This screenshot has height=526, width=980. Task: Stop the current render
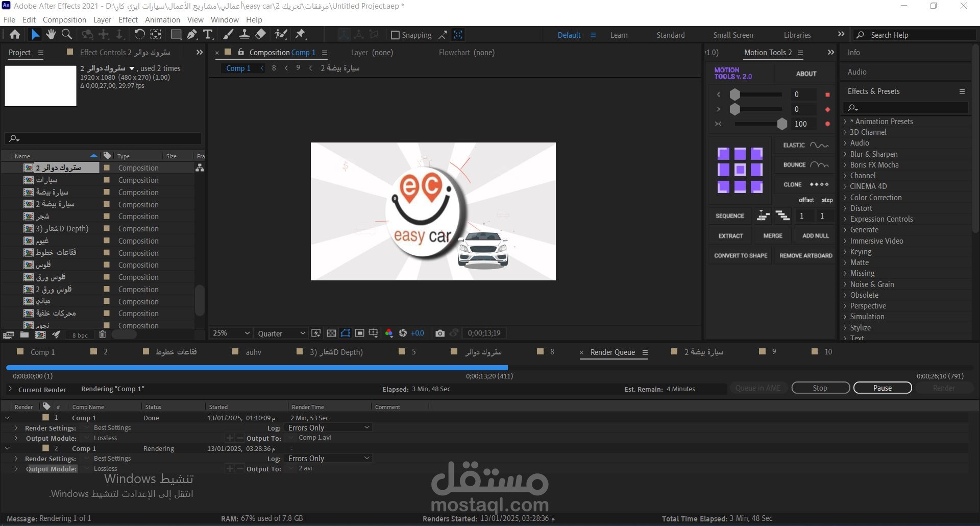(820, 388)
